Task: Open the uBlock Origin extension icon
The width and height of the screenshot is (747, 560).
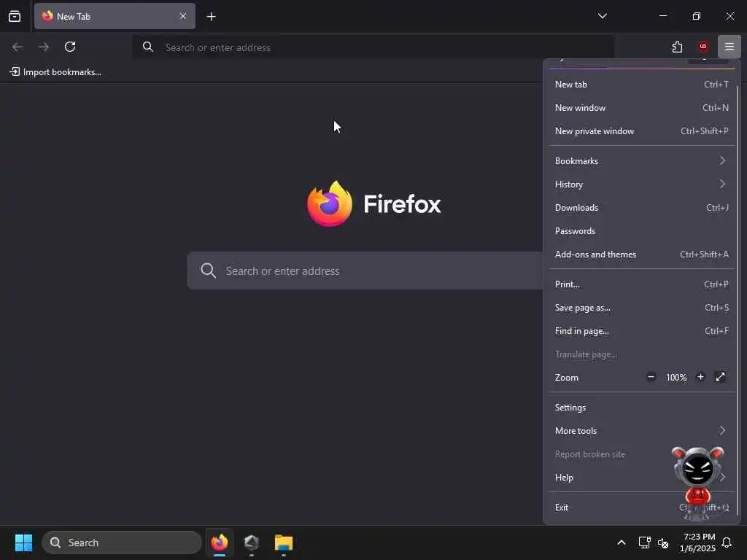Action: (703, 47)
